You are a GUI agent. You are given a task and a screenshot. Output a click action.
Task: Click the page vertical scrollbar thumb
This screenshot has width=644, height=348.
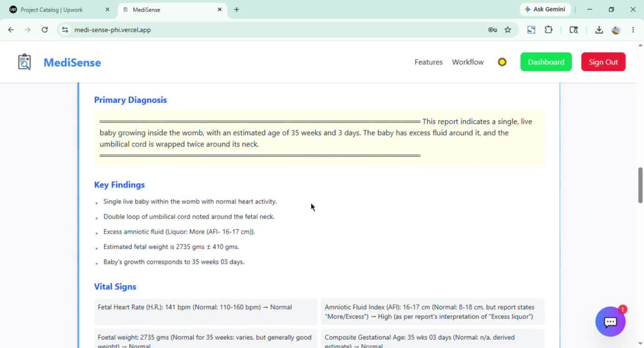[640, 185]
